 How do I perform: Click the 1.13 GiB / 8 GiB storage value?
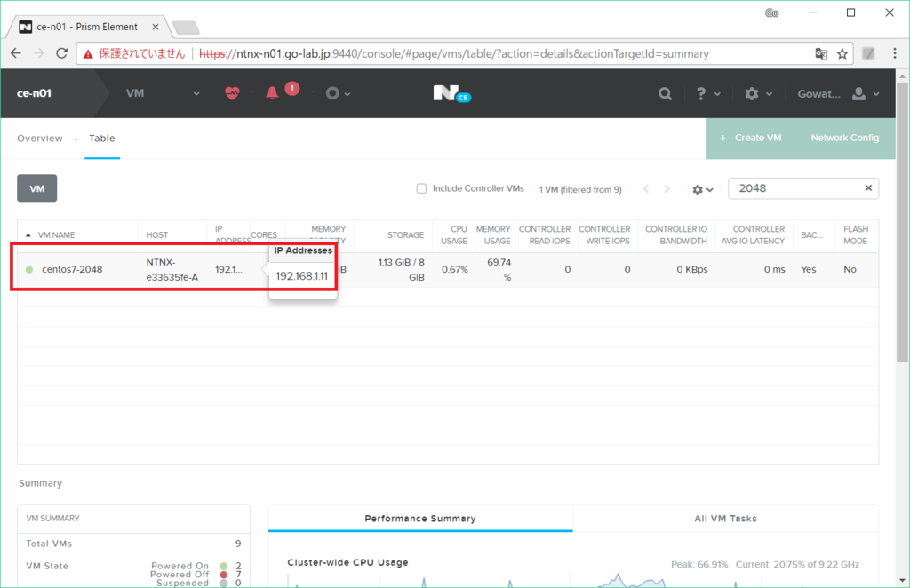coord(401,270)
